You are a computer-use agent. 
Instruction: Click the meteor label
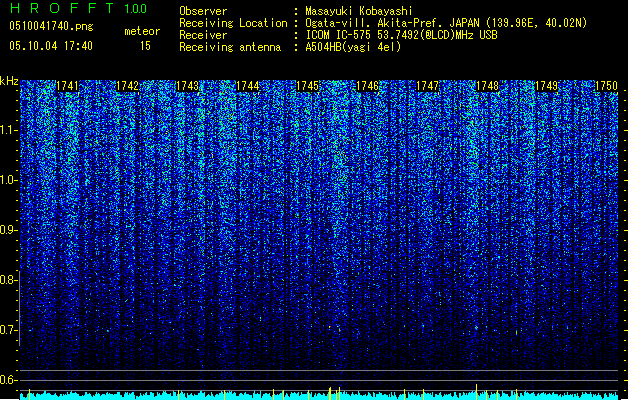142,31
